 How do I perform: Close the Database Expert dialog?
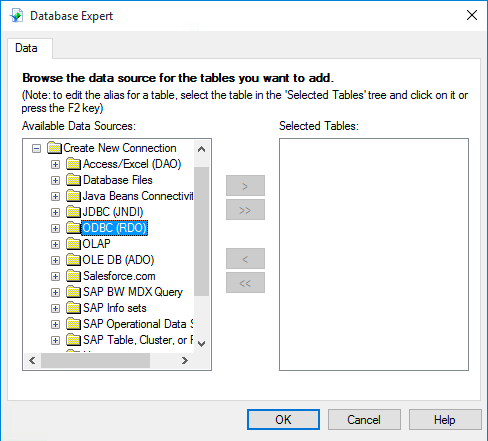click(472, 15)
